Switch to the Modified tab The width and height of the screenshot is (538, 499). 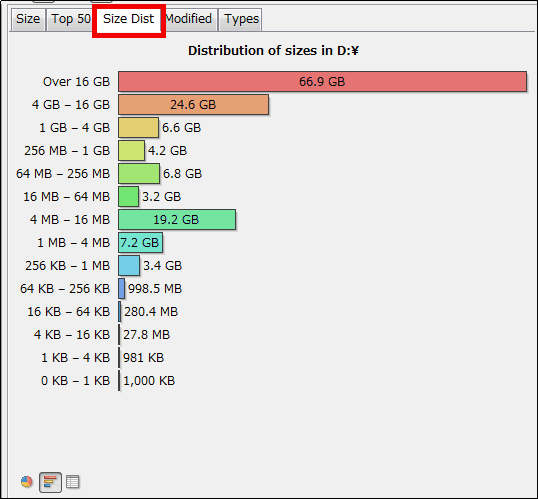[x=189, y=19]
